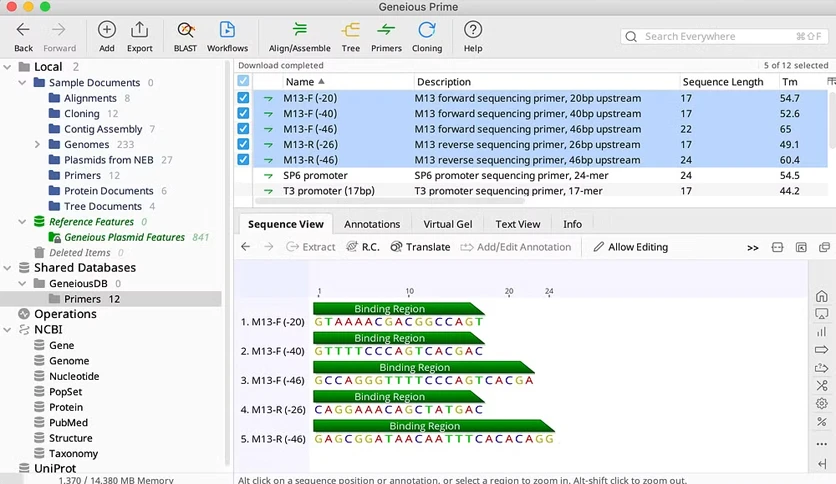Open the Plasmids from NEB folder
Viewport: 836px width, 484px height.
(x=110, y=160)
